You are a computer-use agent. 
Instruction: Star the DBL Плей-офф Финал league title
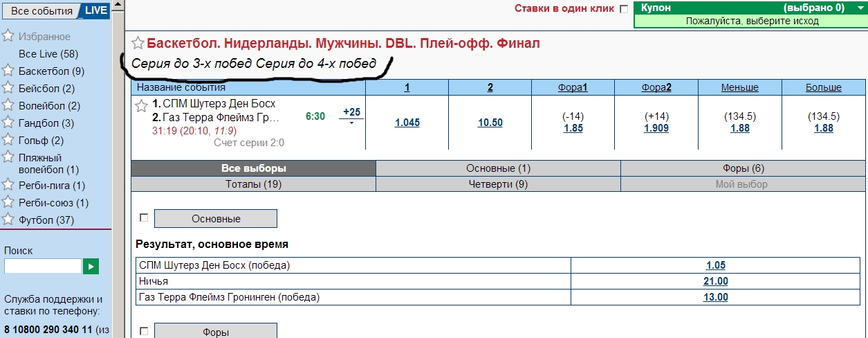coord(138,43)
